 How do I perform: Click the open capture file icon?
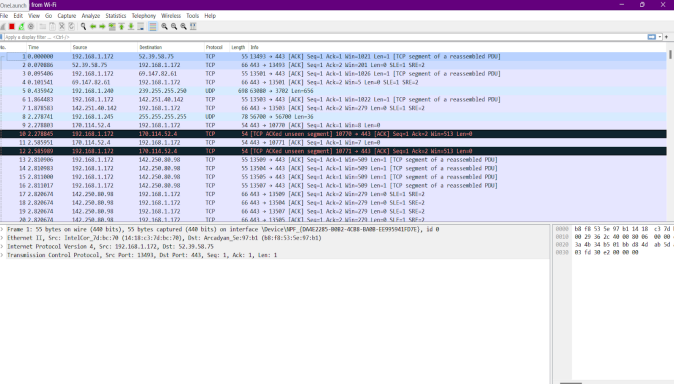(43, 27)
